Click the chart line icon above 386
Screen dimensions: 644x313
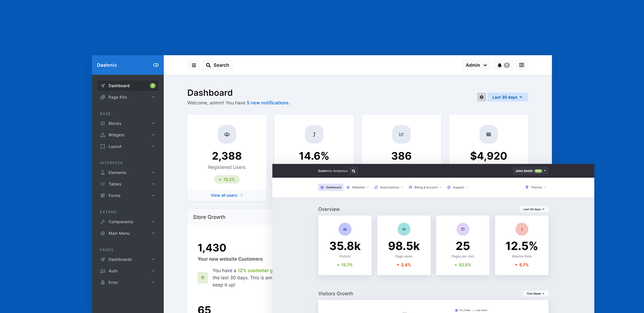click(x=401, y=134)
